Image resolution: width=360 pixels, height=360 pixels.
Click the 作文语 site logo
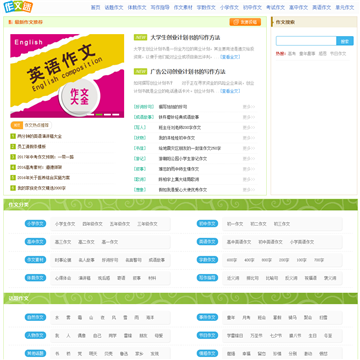pos(18,6)
